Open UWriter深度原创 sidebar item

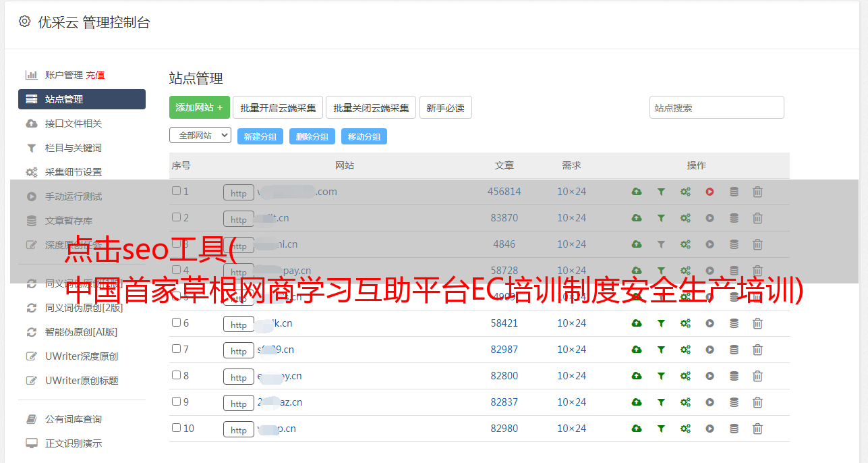pos(82,356)
